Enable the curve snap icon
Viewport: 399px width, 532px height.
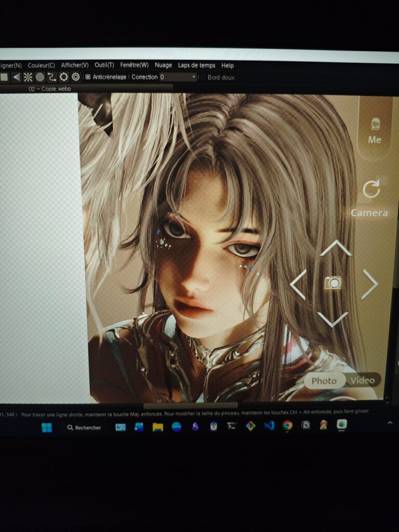[x=51, y=77]
